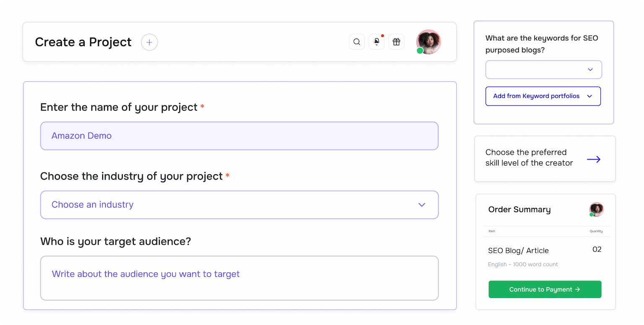Screen dimensions: 644x325
Task: Click the gift box icon
Action: [x=396, y=42]
